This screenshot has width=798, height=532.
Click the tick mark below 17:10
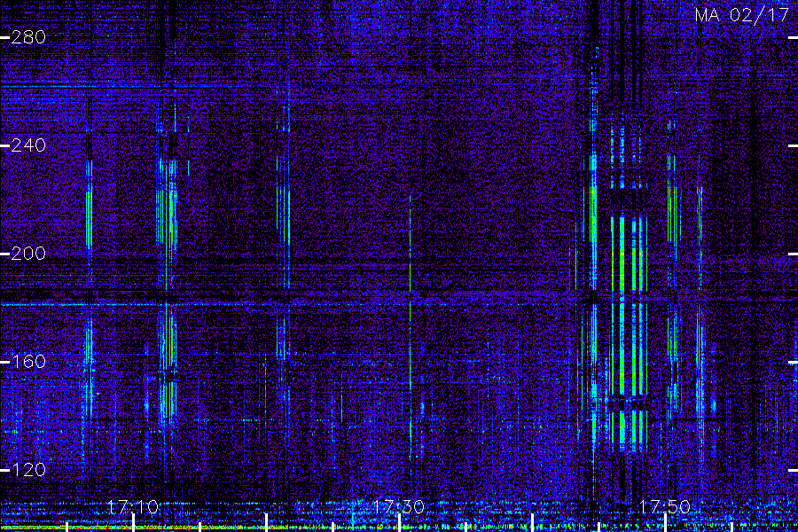pyautogui.click(x=133, y=522)
